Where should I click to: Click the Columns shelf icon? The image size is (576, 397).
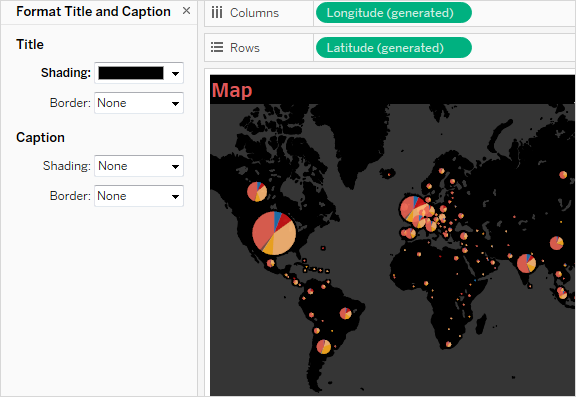[x=217, y=13]
